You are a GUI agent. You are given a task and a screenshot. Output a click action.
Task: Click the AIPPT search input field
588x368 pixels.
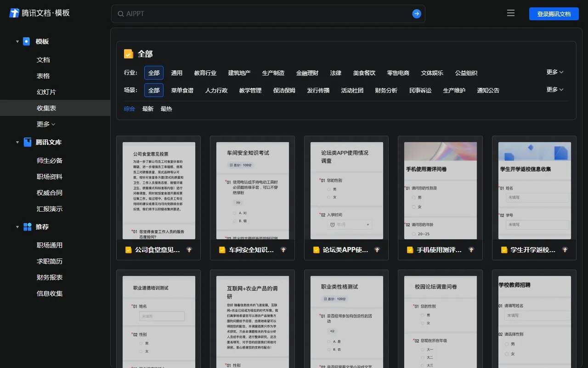(x=230, y=13)
